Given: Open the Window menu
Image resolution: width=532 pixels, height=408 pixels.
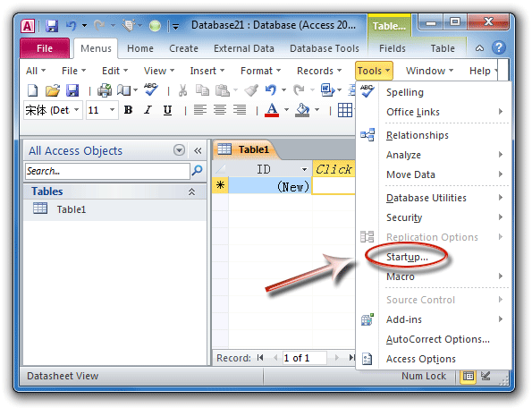Looking at the screenshot, I should pyautogui.click(x=429, y=71).
